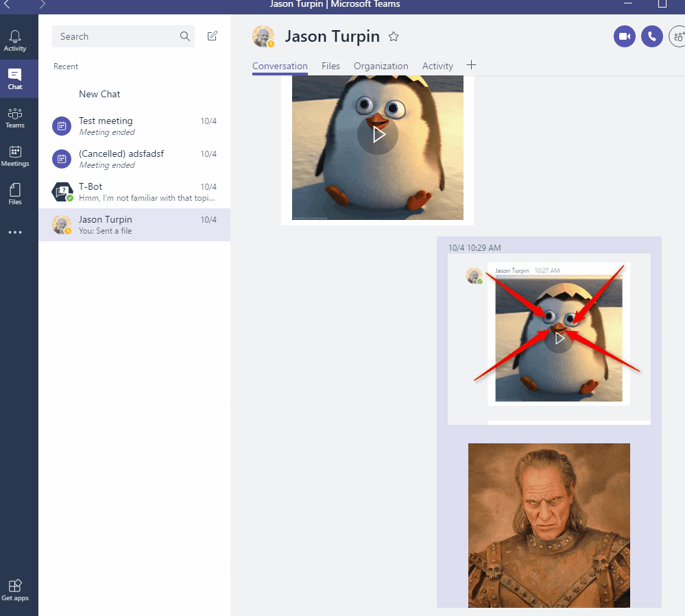This screenshot has height=616, width=685.
Task: Play the large penguin GIF
Action: coord(378,134)
